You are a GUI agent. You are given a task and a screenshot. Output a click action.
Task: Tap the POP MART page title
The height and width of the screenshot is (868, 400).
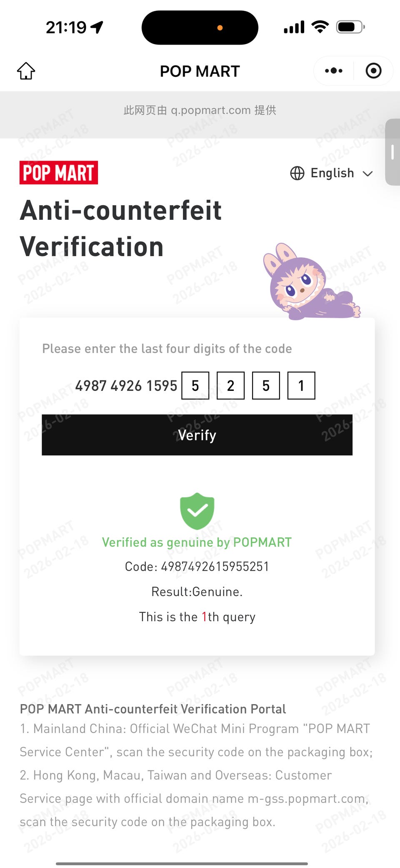(x=200, y=71)
